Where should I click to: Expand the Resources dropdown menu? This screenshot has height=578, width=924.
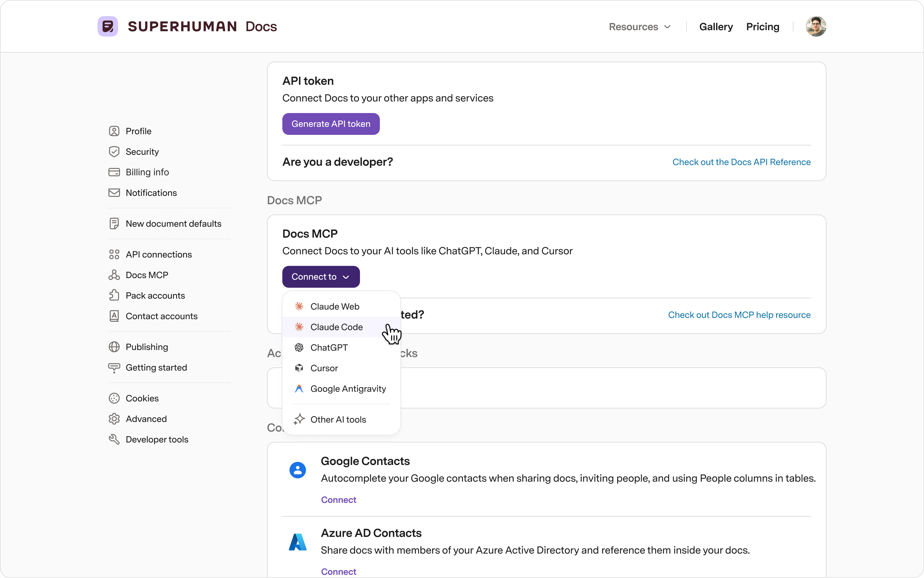click(x=640, y=27)
